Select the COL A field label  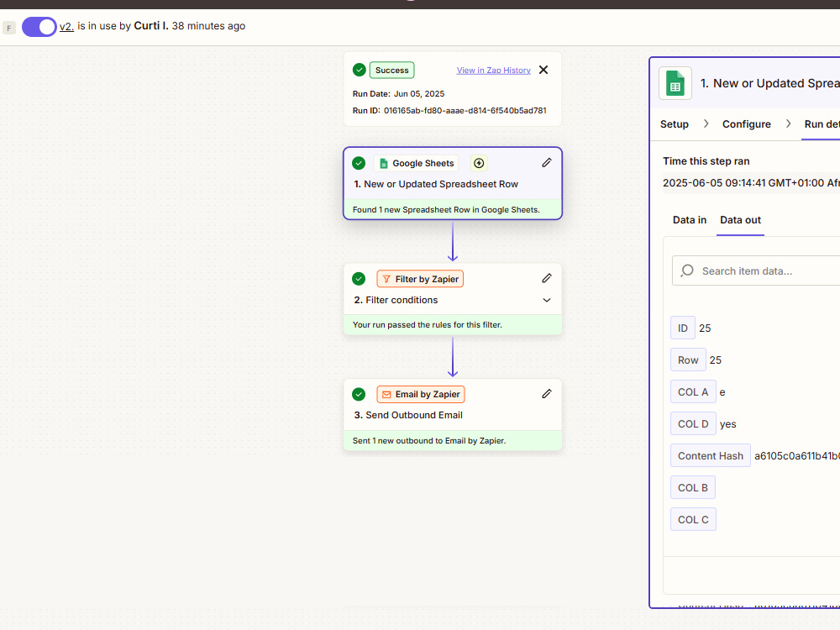click(693, 392)
